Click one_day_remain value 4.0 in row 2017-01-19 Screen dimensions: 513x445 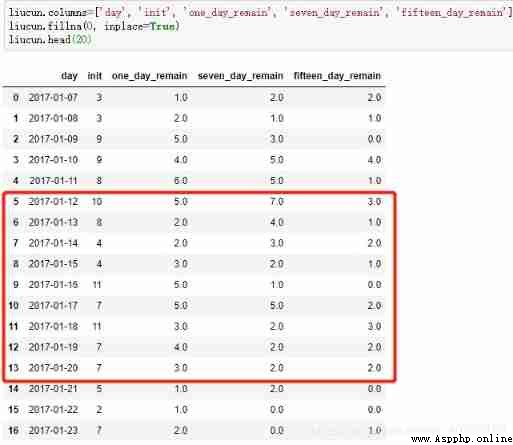(181, 347)
